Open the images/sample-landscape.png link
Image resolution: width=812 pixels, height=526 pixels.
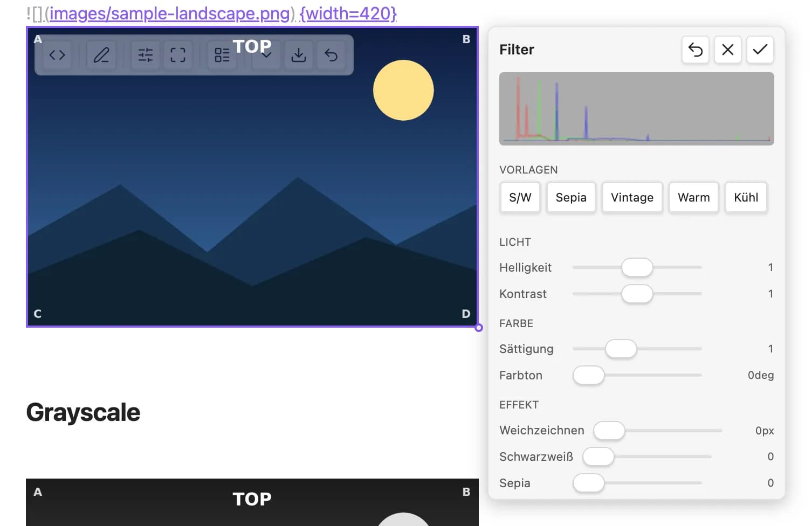pos(170,13)
